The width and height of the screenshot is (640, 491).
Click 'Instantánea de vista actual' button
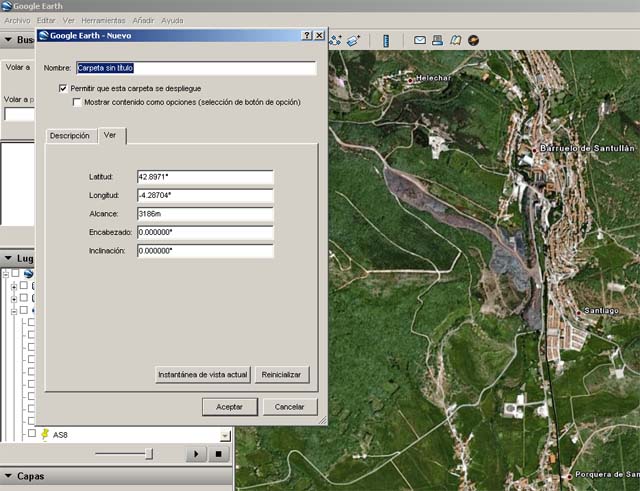[x=202, y=374]
